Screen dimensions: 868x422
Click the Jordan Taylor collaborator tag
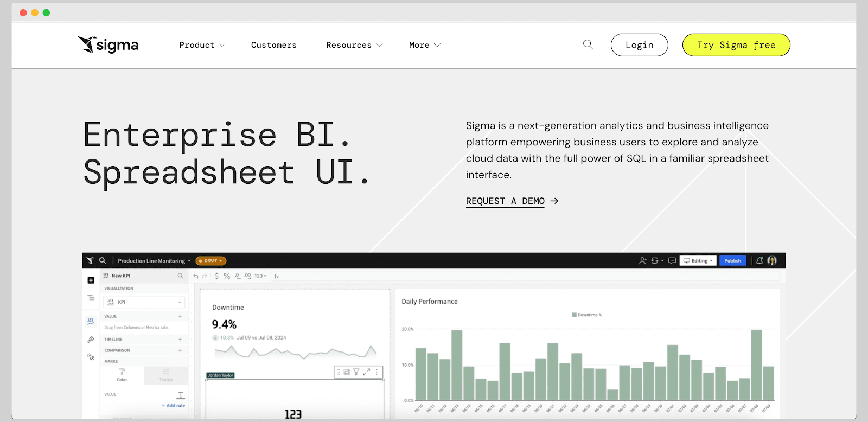coord(221,375)
